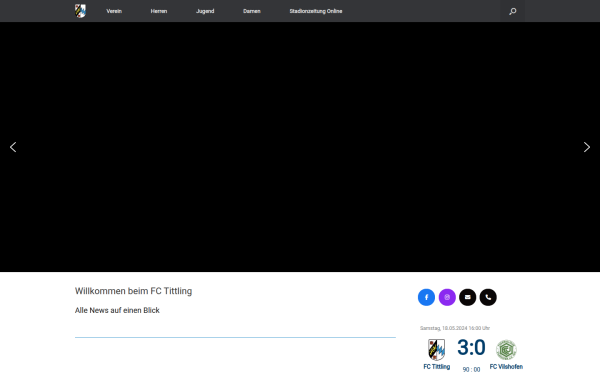Click the 90 : 00 match time
The height and width of the screenshot is (375, 600).
pos(471,370)
